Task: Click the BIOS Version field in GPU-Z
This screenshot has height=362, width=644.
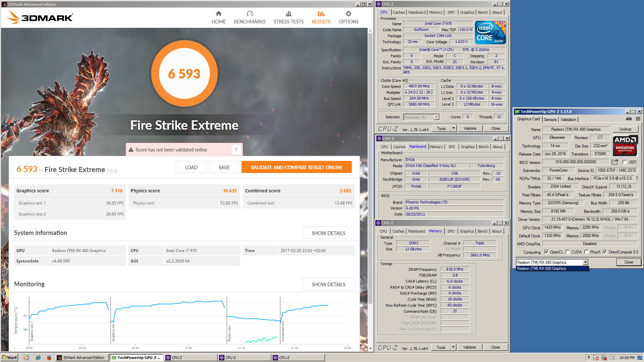Action: pos(576,162)
